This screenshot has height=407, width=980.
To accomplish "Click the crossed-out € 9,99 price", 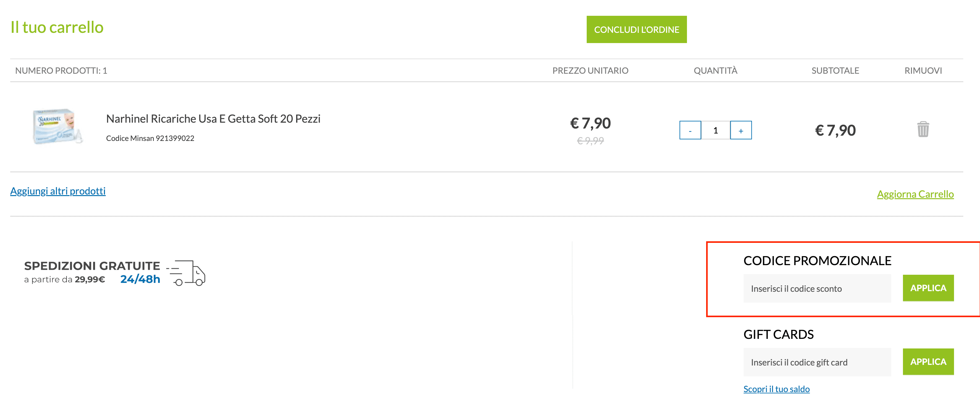I will pyautogui.click(x=590, y=141).
